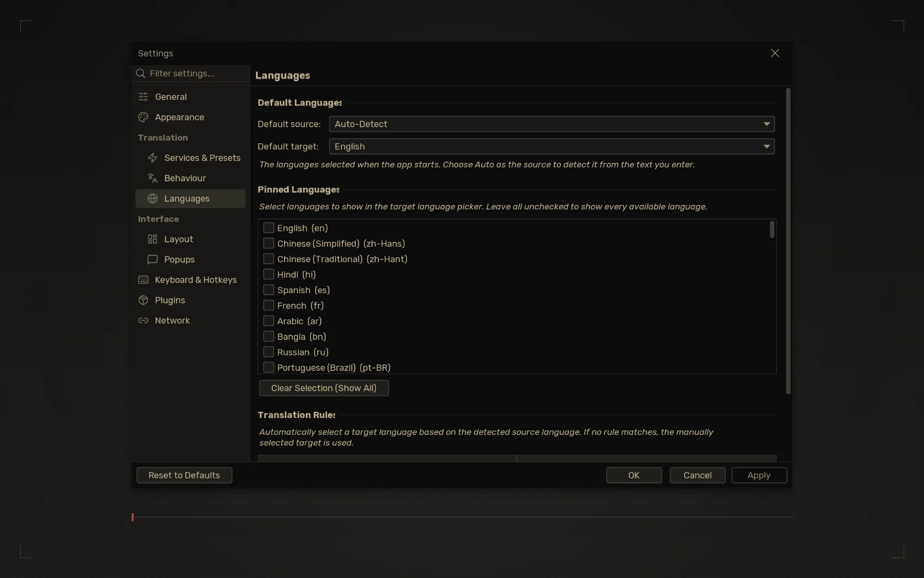This screenshot has height=578, width=924.
Task: Tick the Russian (ru) checkbox
Action: [268, 352]
